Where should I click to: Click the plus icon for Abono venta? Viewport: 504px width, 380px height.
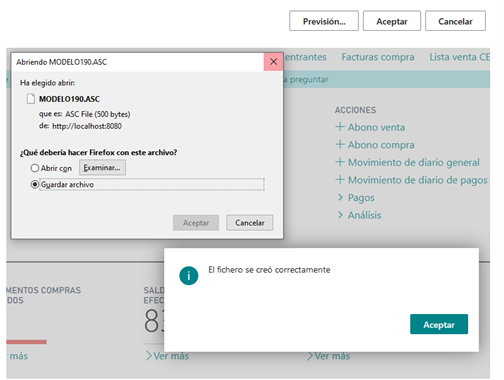(340, 127)
